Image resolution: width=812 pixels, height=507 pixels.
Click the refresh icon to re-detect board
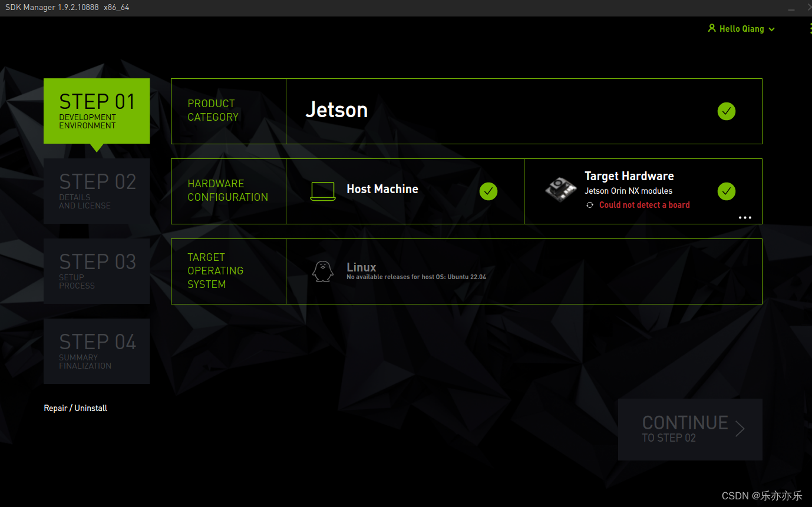(x=589, y=205)
